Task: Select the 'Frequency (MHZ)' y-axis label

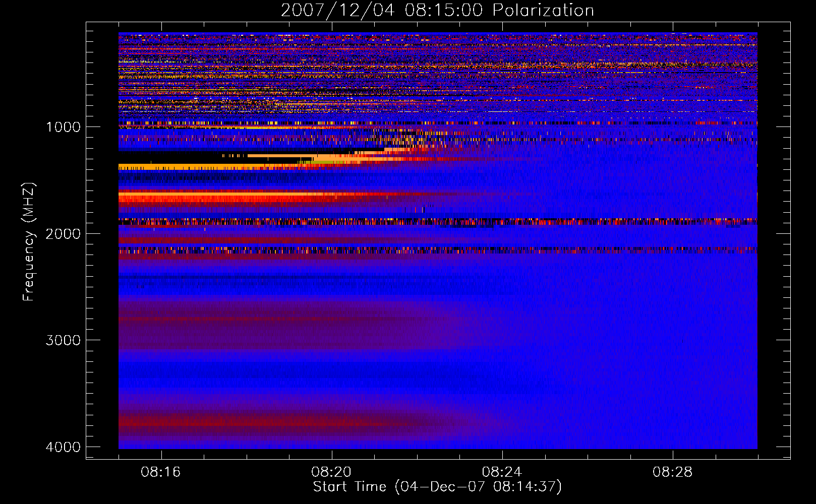Action: pos(29,242)
